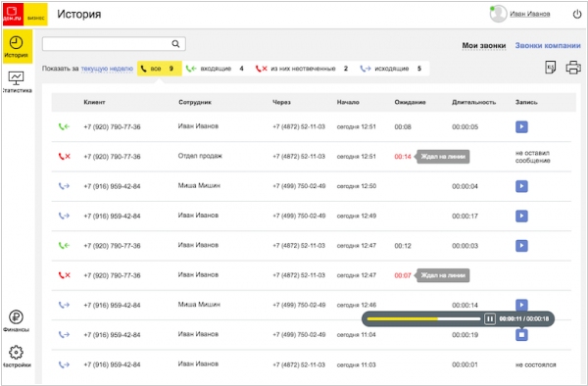Click Ждал на линии tag beside 00:14
Screen dimensions: 588x386
[443, 157]
